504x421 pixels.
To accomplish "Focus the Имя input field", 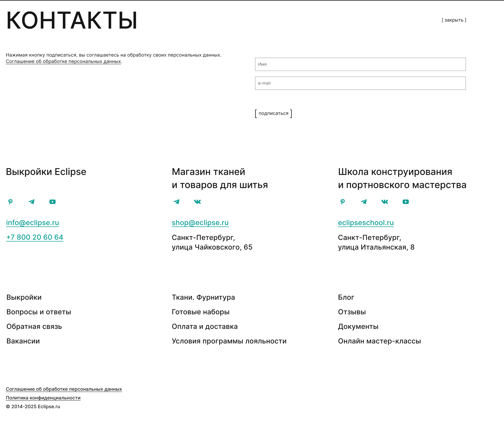I will [360, 64].
